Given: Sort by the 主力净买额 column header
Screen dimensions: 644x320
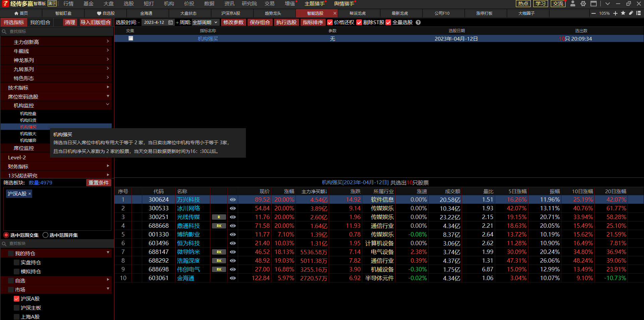Looking at the screenshot, I should point(314,192).
